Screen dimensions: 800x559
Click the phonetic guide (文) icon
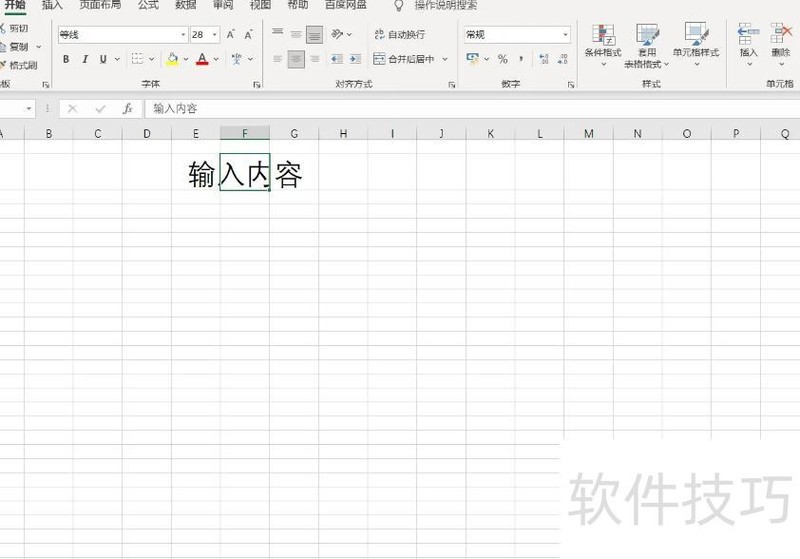[x=236, y=59]
